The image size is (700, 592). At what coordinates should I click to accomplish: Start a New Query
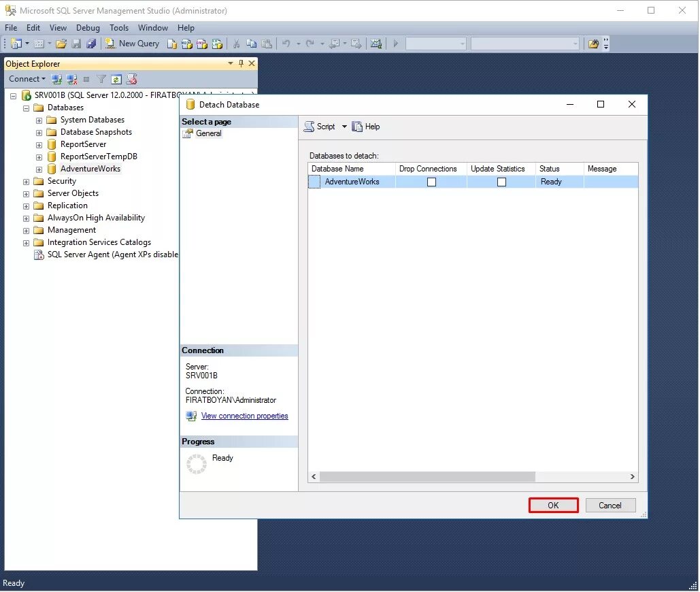click(132, 44)
